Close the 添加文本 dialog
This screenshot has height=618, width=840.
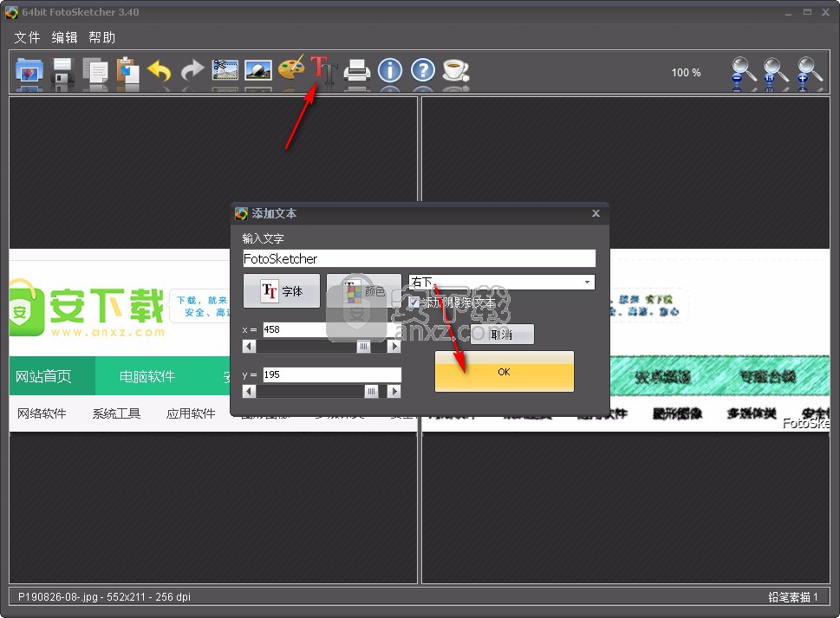[596, 213]
